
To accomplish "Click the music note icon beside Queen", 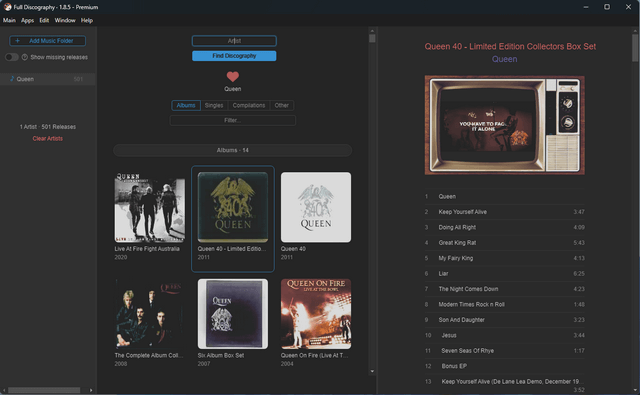I will 12,79.
